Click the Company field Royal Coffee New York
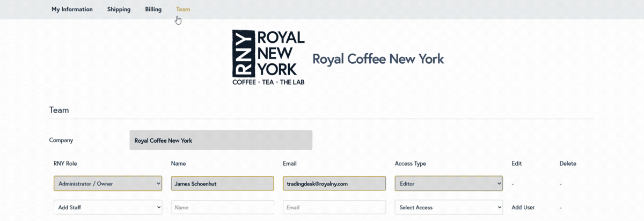Viewport: 644px width, 221px height. (221, 140)
